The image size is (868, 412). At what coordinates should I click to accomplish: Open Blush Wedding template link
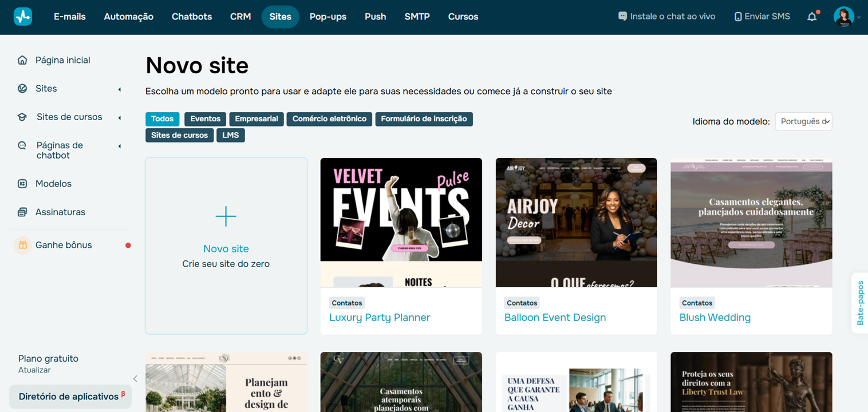tap(715, 318)
